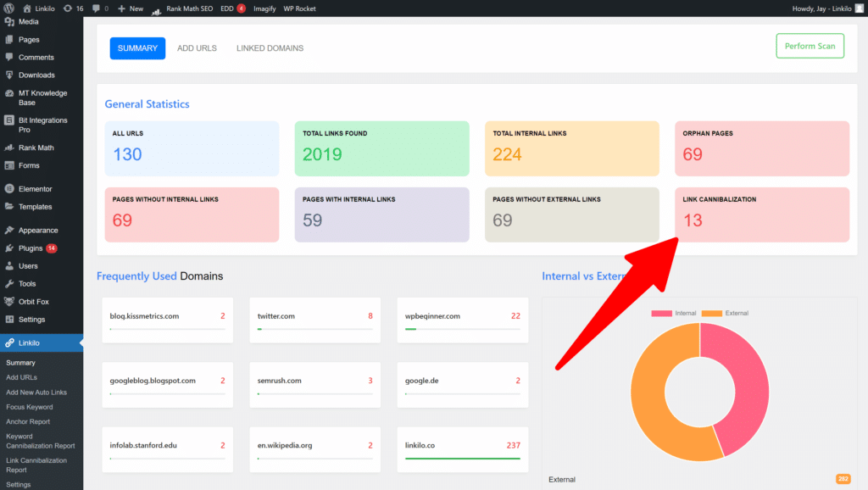The width and height of the screenshot is (868, 490).
Task: Click the updates icon showing 16
Action: (68, 8)
